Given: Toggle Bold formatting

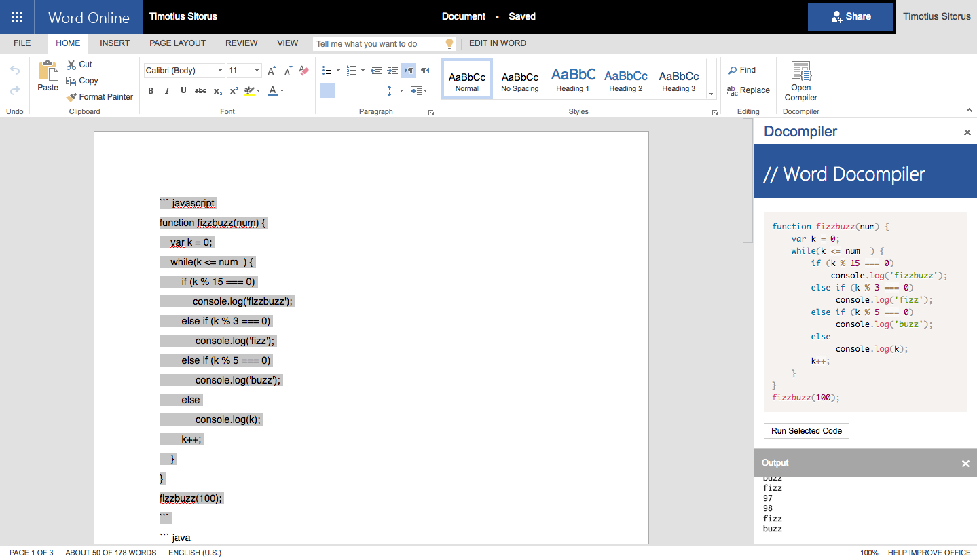Looking at the screenshot, I should point(151,91).
